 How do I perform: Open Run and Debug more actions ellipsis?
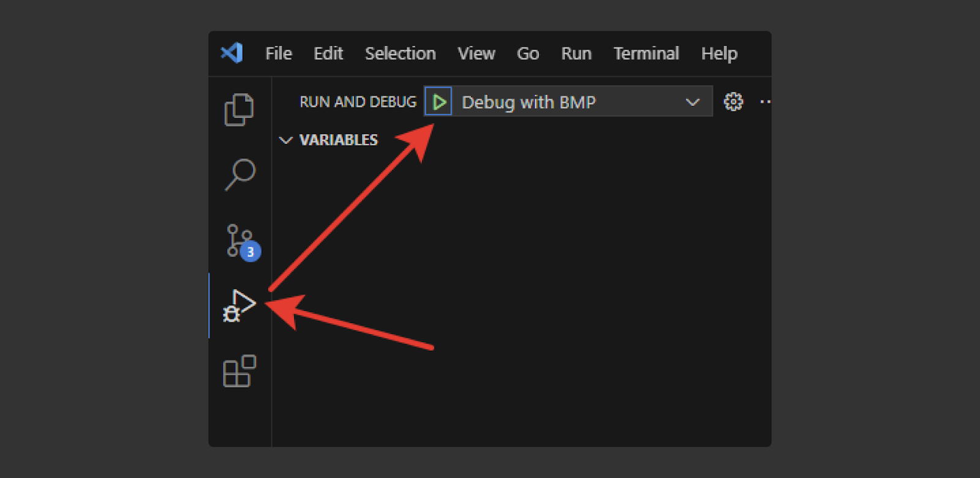(x=765, y=102)
